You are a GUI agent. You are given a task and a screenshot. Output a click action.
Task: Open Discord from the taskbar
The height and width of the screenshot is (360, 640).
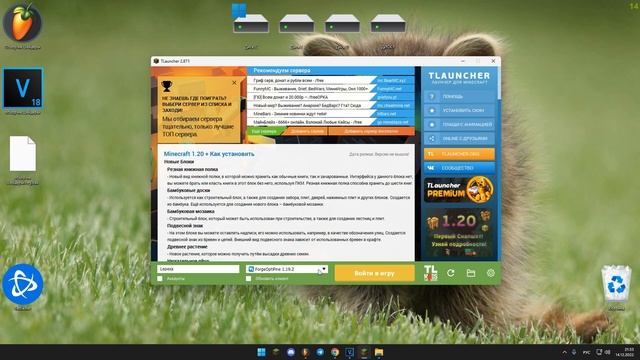tap(291, 352)
